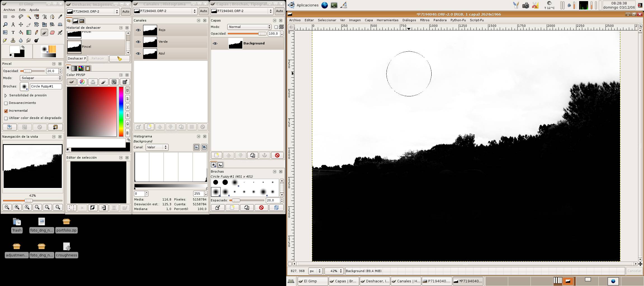Choose the zoom magnifier tool
The height and width of the screenshot is (286, 644).
[5, 25]
